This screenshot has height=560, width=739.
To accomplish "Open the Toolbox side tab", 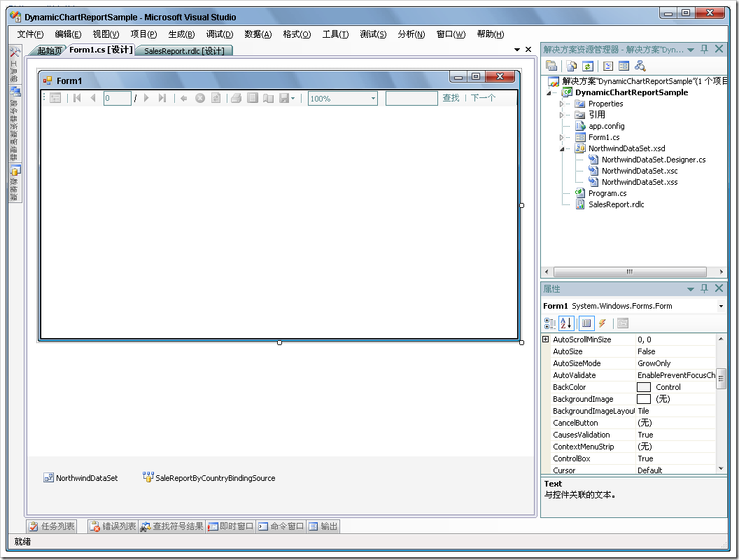I will [x=15, y=64].
